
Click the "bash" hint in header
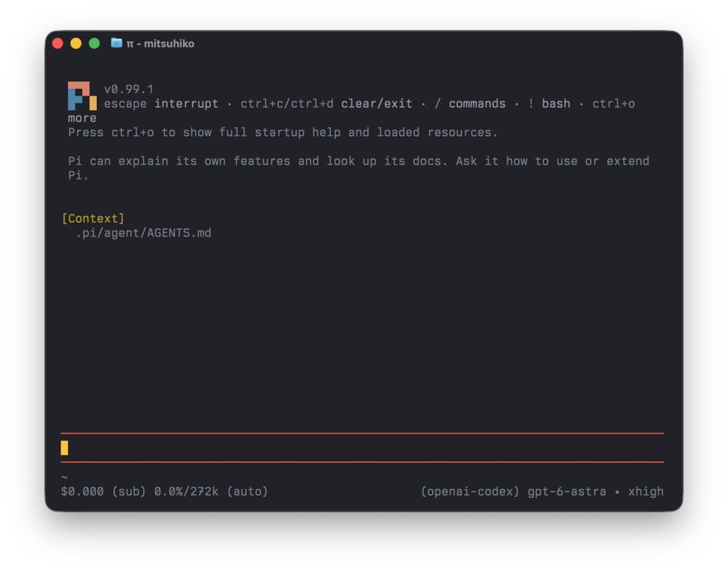pos(556,104)
